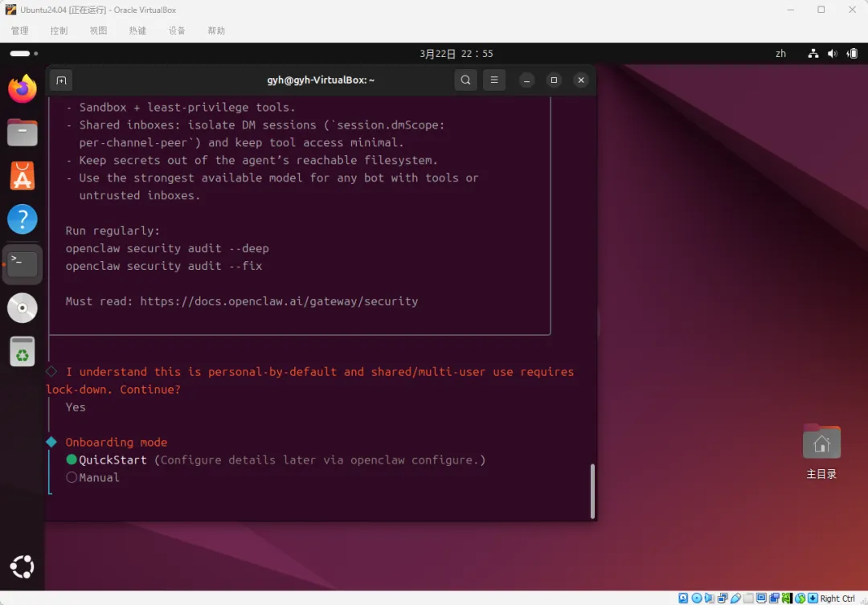
Task: Click the display settings status icon
Action: [761, 598]
